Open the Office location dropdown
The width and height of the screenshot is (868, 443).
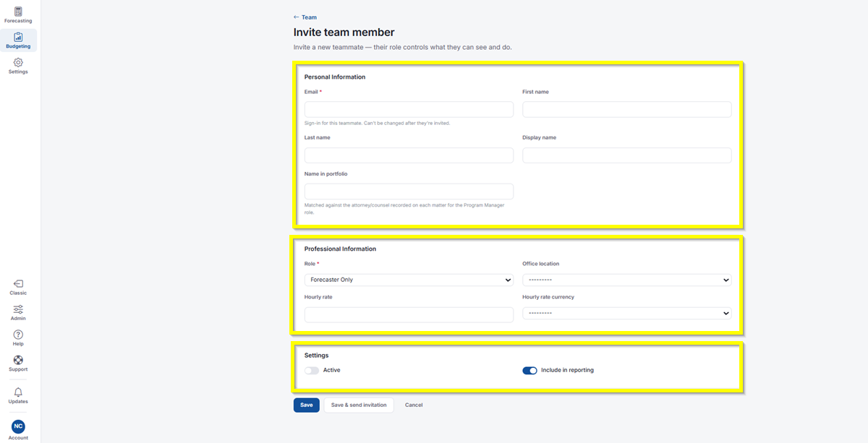(626, 280)
